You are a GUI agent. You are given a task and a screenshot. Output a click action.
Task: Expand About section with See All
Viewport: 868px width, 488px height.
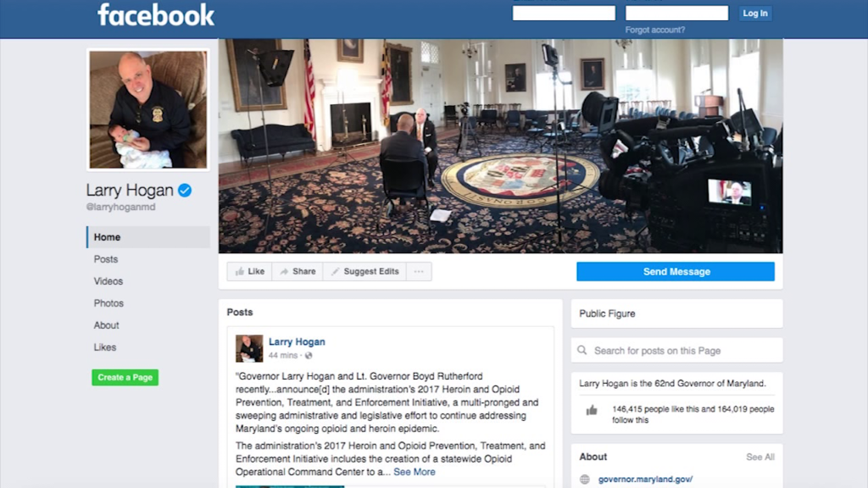click(760, 457)
